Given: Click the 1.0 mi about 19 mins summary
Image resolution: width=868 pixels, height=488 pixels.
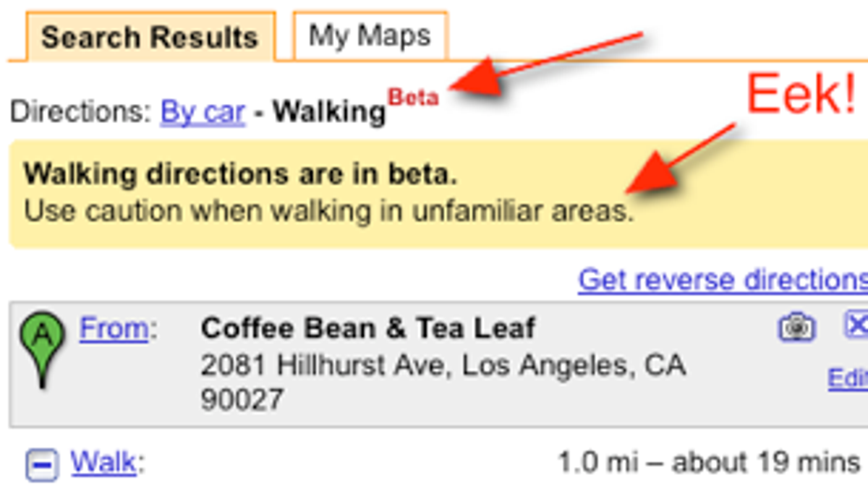Looking at the screenshot, I should tap(709, 463).
